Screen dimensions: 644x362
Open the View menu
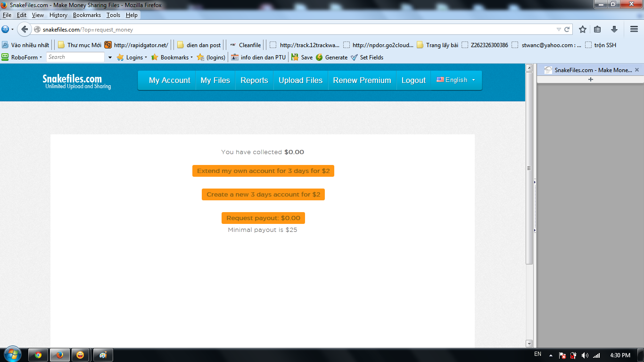pyautogui.click(x=38, y=15)
